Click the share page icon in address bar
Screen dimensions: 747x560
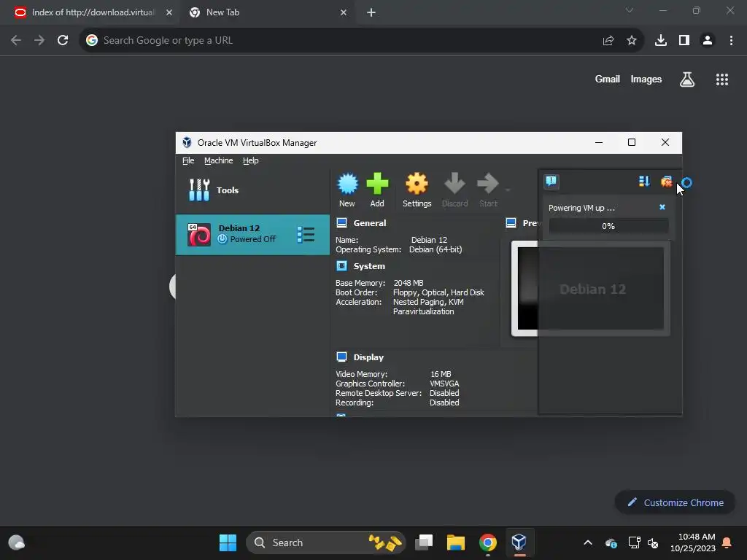tap(608, 41)
